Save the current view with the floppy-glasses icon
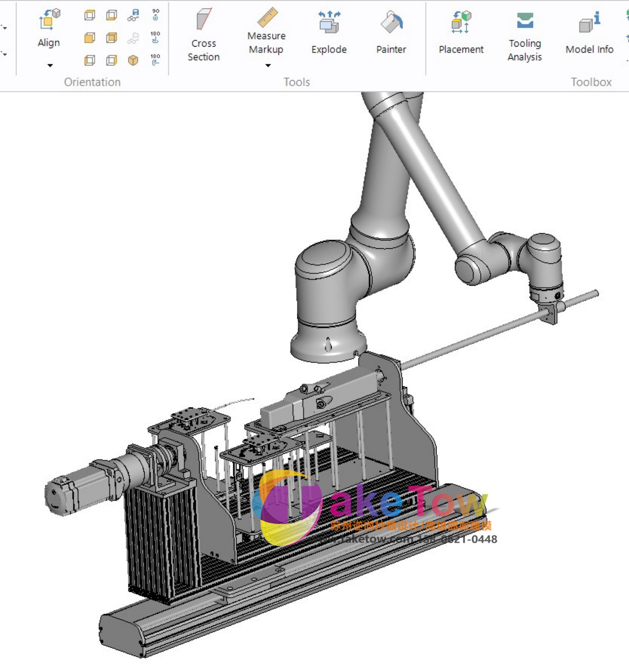Viewport: 629px width, 672px height. coord(133,16)
